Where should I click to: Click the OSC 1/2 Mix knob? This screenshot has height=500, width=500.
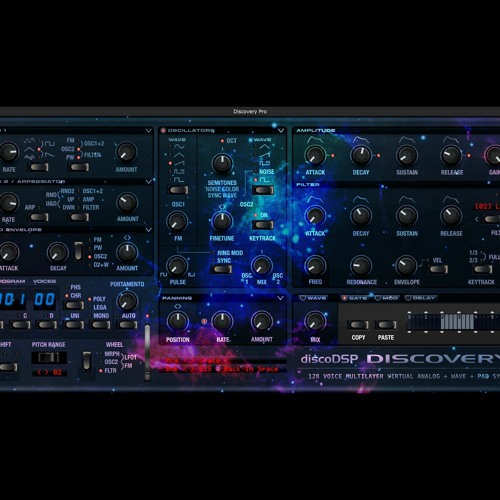click(262, 266)
